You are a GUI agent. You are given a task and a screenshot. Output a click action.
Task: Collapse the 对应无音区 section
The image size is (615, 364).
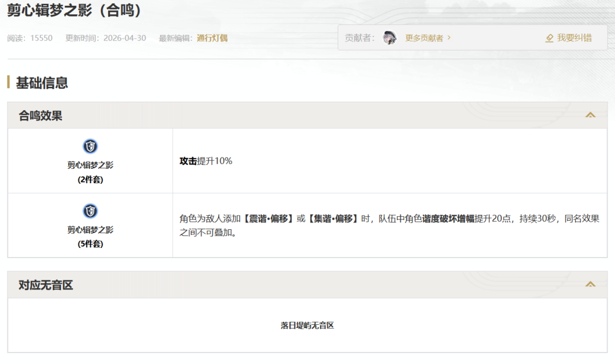(591, 284)
